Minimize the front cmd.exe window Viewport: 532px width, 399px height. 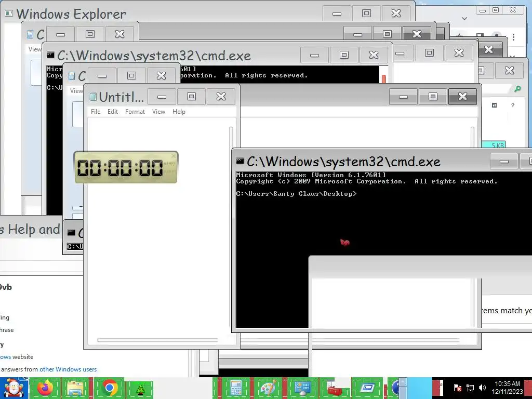tap(504, 162)
